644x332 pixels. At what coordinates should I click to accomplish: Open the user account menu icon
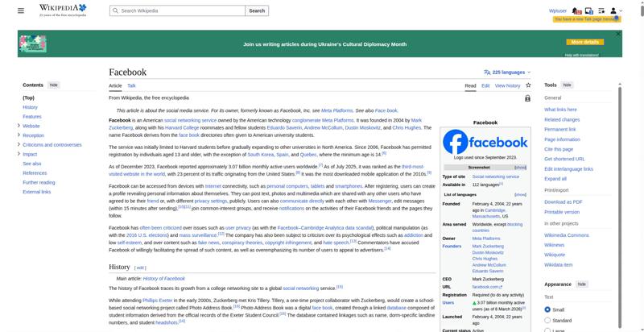pyautogui.click(x=616, y=10)
